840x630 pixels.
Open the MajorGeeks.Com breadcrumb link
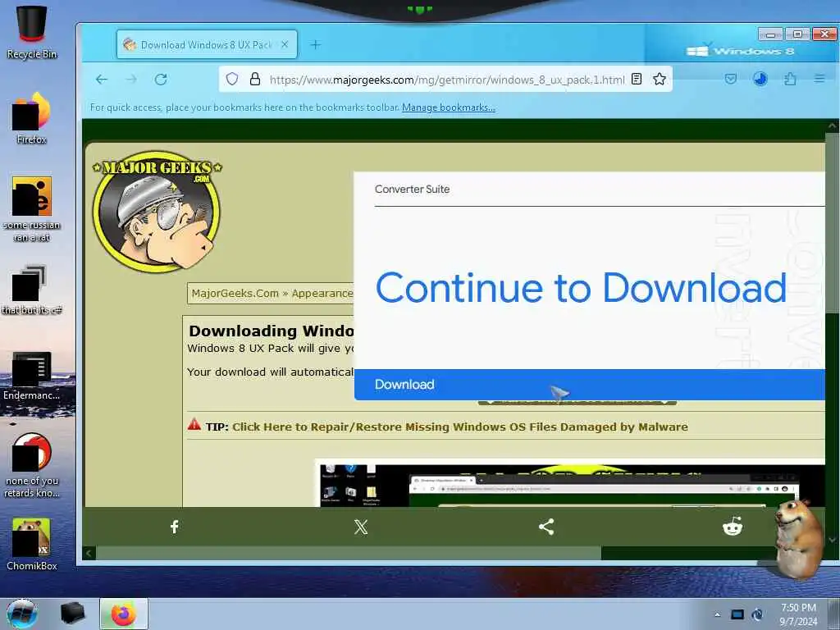point(235,294)
